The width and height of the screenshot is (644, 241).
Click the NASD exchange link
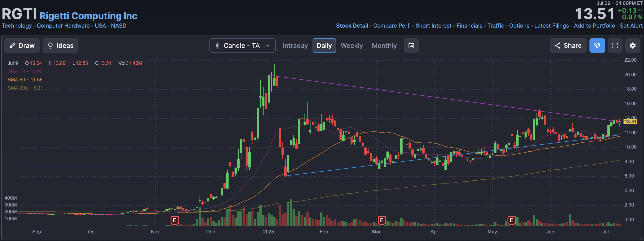click(119, 26)
